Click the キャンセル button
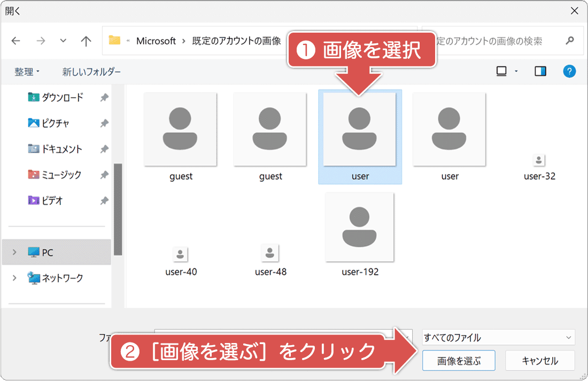Image resolution: width=588 pixels, height=381 pixels. point(540,360)
